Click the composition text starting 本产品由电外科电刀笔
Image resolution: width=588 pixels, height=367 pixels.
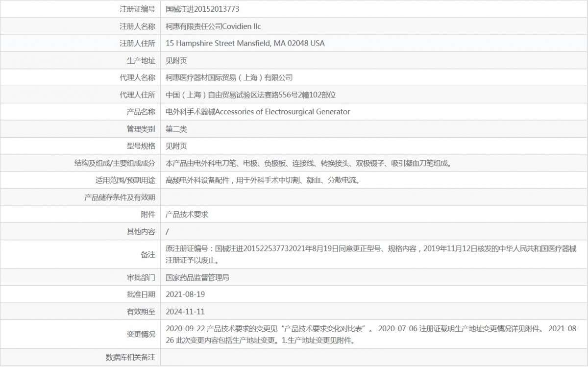coord(308,163)
